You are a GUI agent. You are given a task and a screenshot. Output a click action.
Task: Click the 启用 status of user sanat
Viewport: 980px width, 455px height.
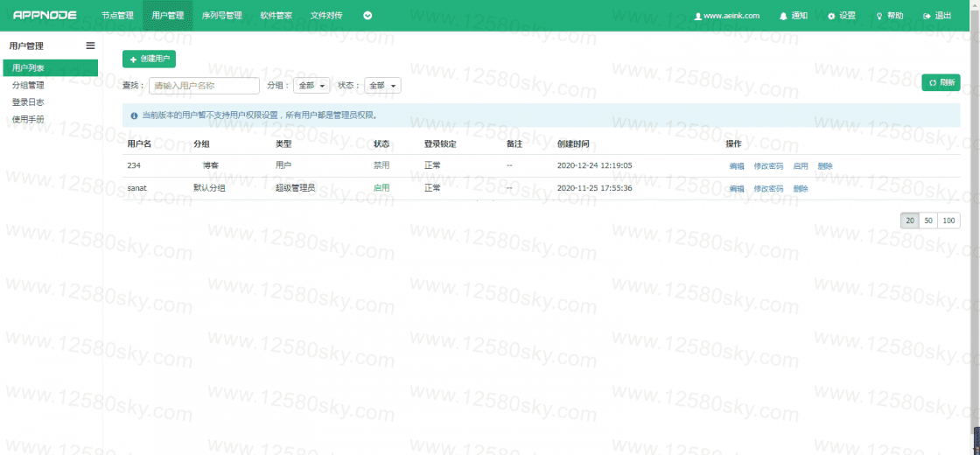381,187
